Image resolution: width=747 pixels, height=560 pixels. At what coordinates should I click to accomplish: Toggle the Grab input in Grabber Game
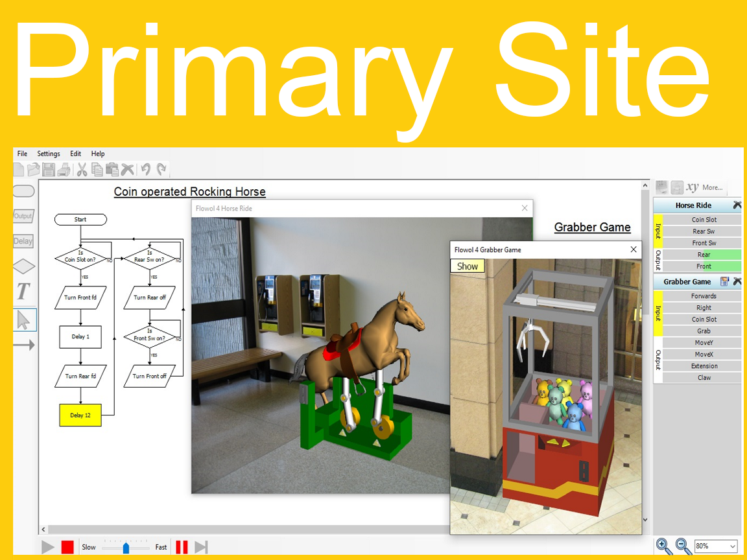coord(704,331)
